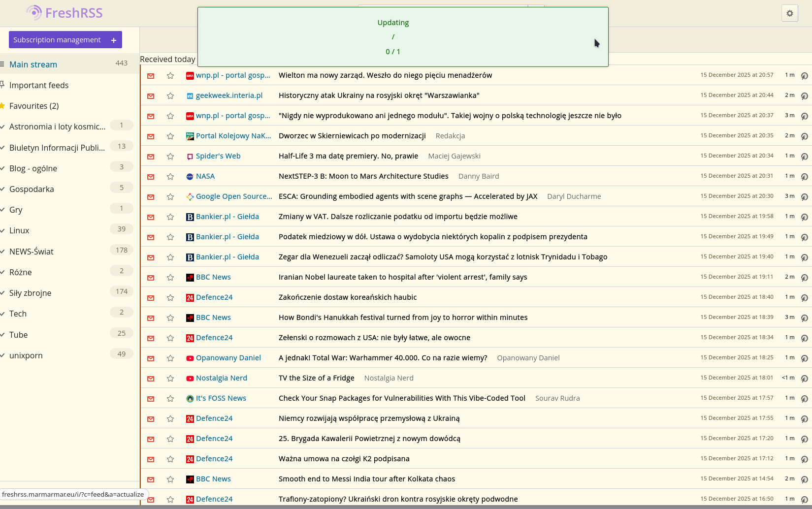Open original link icon for ESCA scene graphs article
The height and width of the screenshot is (509, 812).
tap(804, 196)
